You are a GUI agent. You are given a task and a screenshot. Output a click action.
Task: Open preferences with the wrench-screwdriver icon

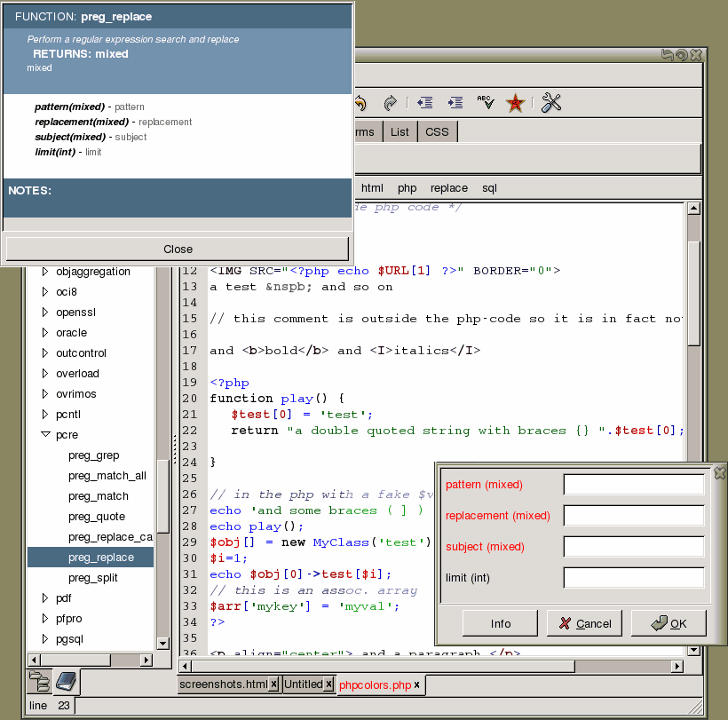[551, 103]
